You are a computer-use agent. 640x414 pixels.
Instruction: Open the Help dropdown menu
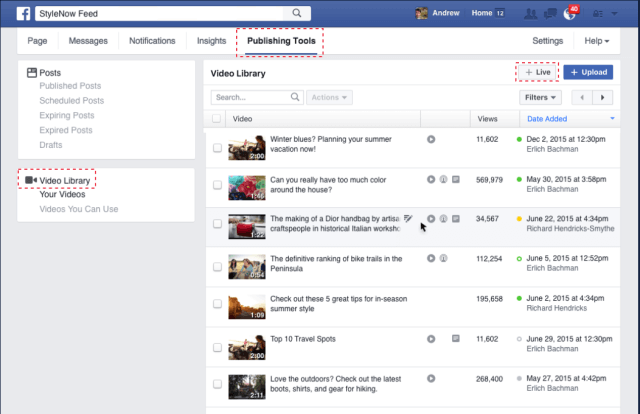tap(596, 41)
